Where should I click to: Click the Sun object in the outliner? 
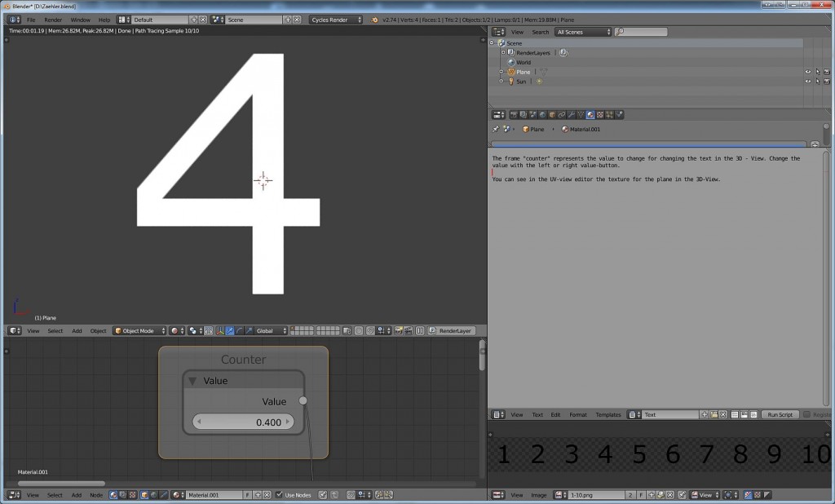(x=522, y=81)
